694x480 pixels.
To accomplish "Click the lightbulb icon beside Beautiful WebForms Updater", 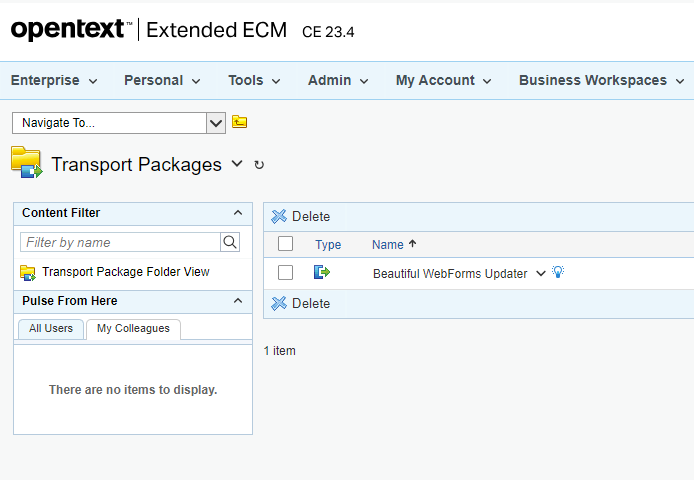I will (558, 272).
